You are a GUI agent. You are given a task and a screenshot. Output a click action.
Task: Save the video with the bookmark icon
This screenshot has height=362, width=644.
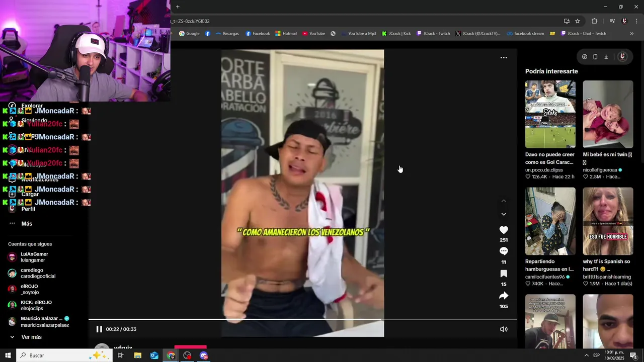tap(504, 274)
